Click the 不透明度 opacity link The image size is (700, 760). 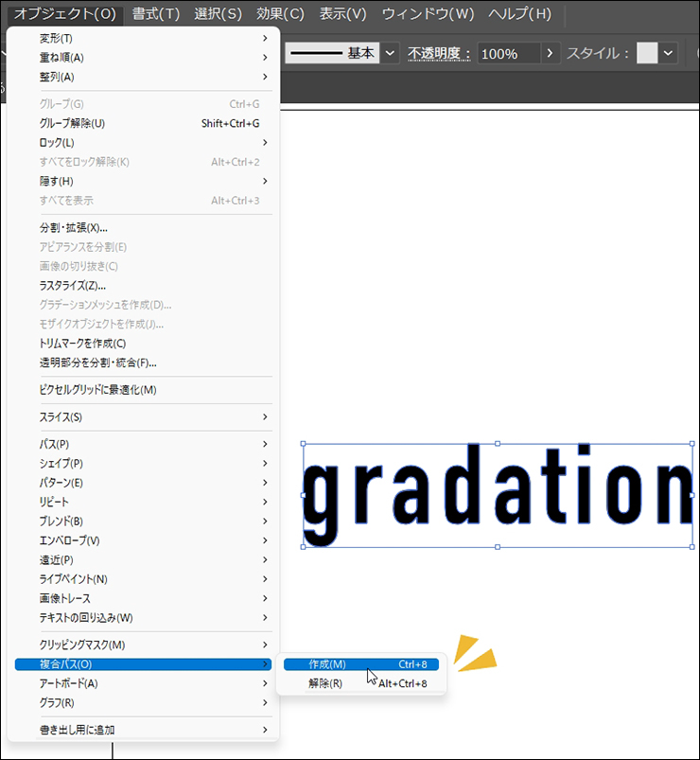click(x=439, y=54)
